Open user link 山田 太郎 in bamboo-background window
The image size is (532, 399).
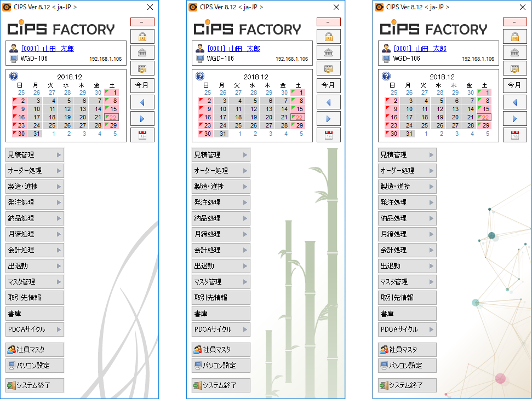234,49
